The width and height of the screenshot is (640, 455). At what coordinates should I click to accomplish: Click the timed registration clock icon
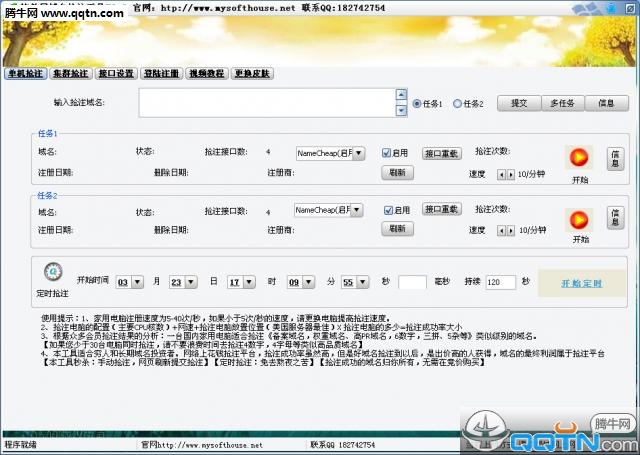click(x=53, y=272)
